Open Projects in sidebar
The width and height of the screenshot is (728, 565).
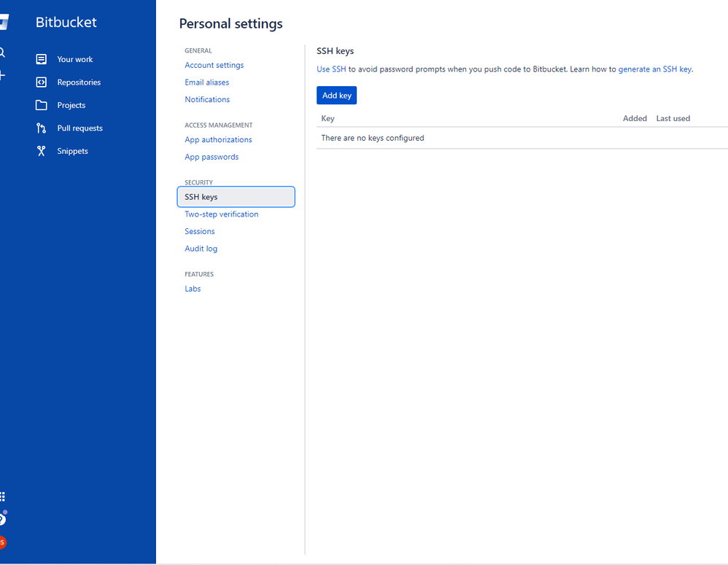pyautogui.click(x=71, y=105)
